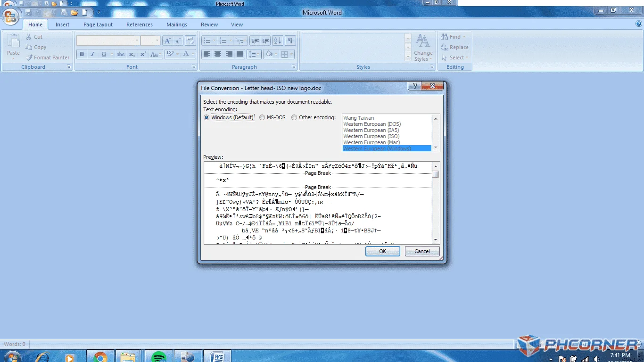The width and height of the screenshot is (644, 362).
Task: Click the Format Painter tool
Action: [47, 58]
